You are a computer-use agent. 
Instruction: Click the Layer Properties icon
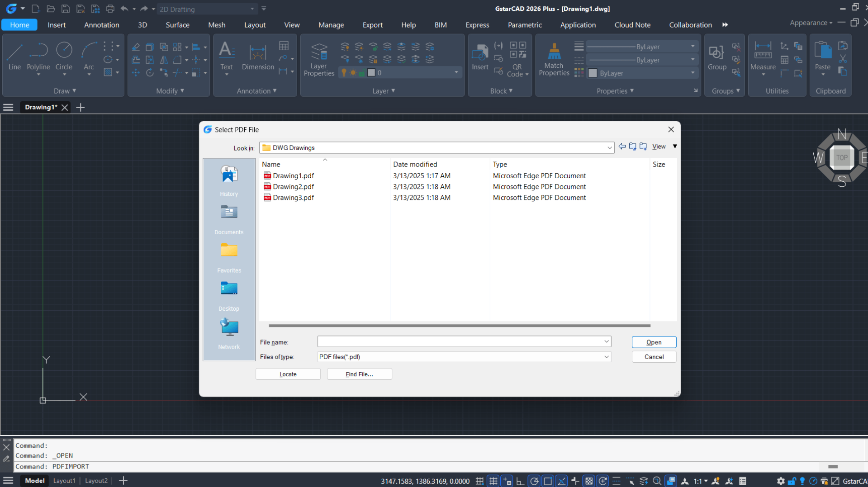click(318, 59)
